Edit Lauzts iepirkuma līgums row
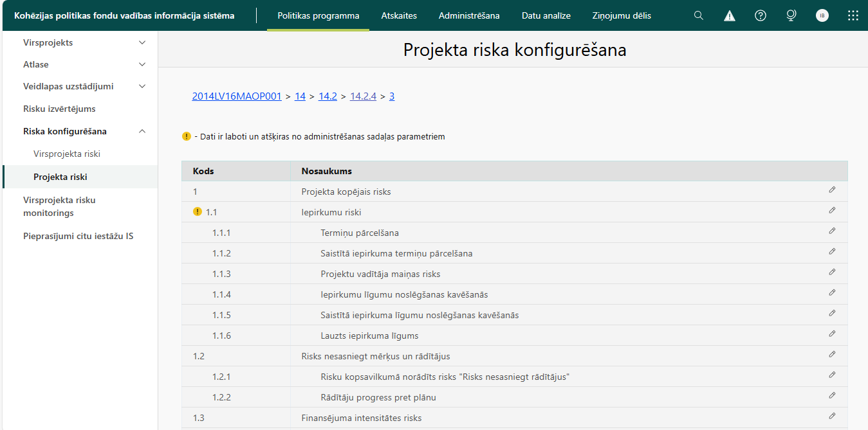868x430 pixels. [x=832, y=334]
